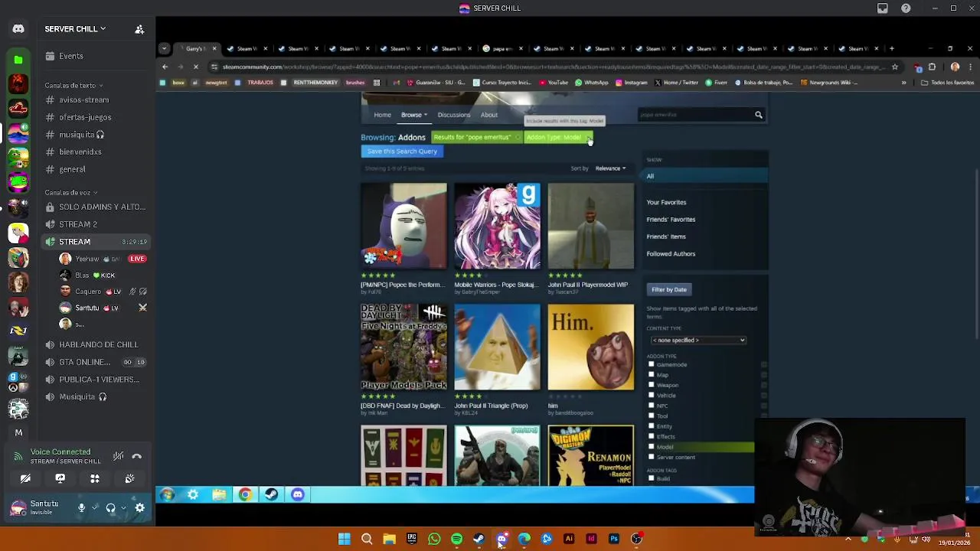Click Save this Search Query button
Screen dimensions: 980x551
point(402,152)
